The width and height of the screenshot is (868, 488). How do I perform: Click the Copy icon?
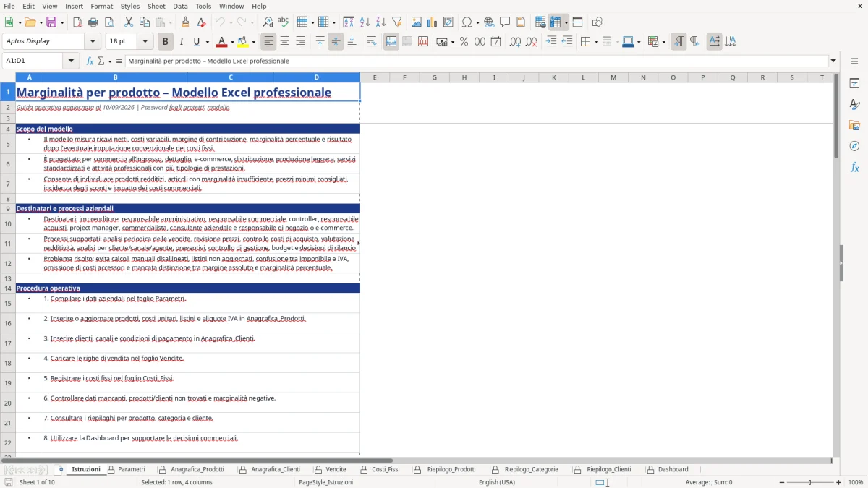[x=145, y=22]
